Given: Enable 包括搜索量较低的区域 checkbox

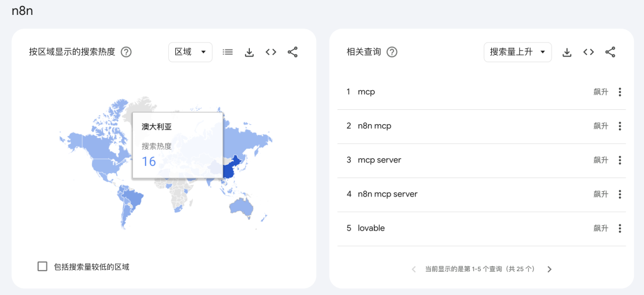Looking at the screenshot, I should (42, 266).
